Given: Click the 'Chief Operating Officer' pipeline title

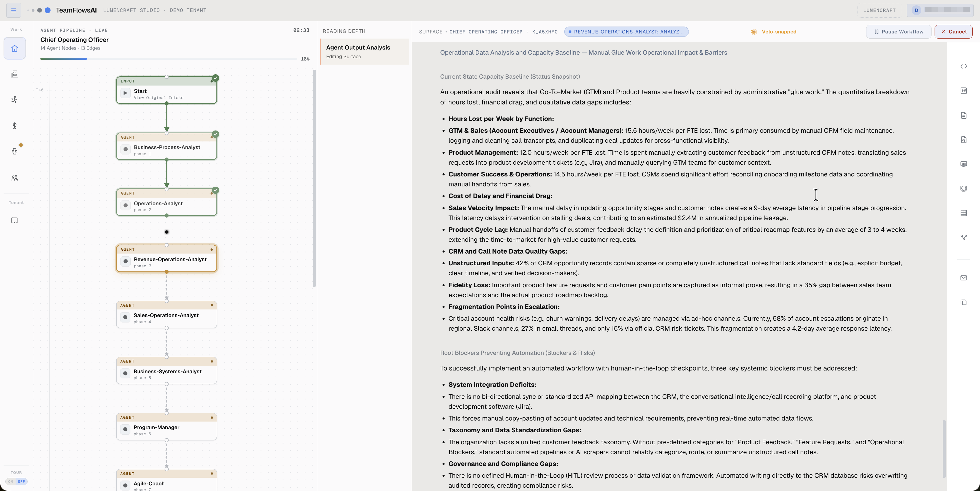Looking at the screenshot, I should [75, 40].
